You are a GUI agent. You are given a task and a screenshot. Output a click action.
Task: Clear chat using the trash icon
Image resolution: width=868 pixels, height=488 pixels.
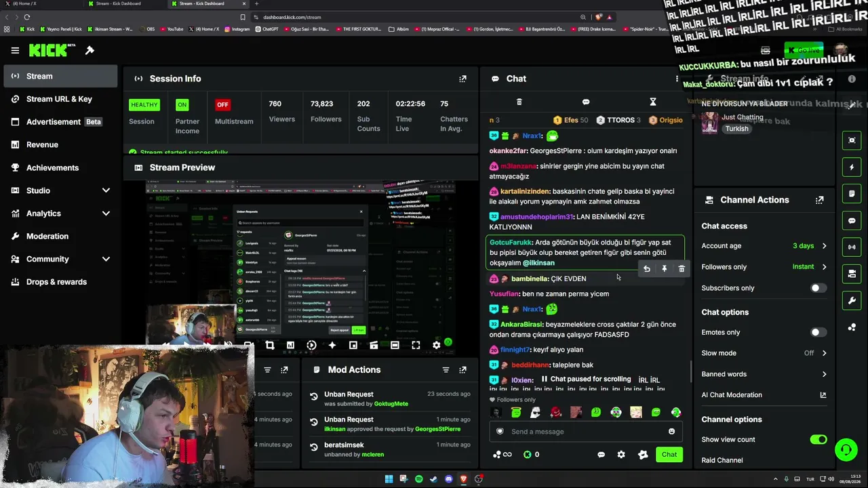[x=519, y=102]
